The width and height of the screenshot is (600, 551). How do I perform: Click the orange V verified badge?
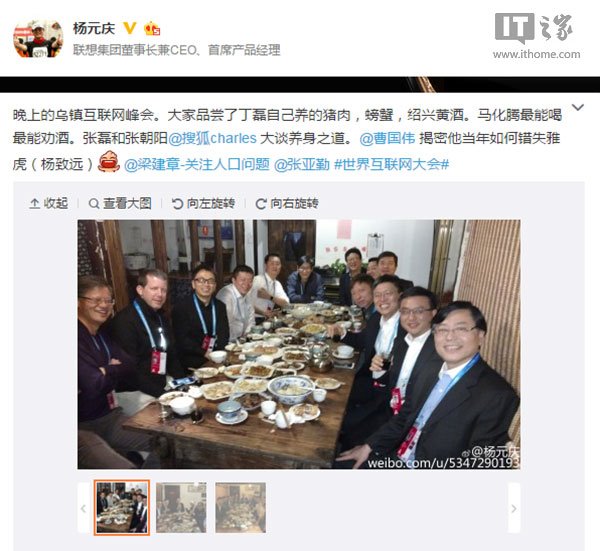[x=130, y=28]
